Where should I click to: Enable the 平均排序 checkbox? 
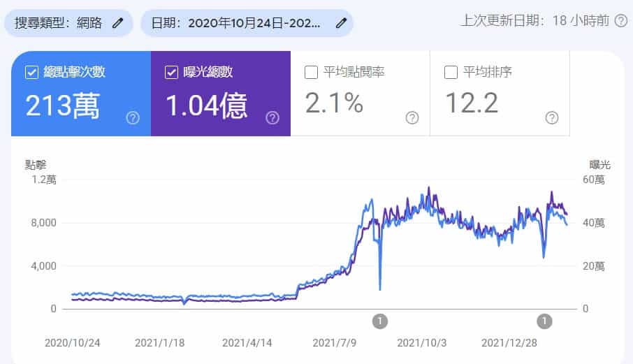[451, 73]
